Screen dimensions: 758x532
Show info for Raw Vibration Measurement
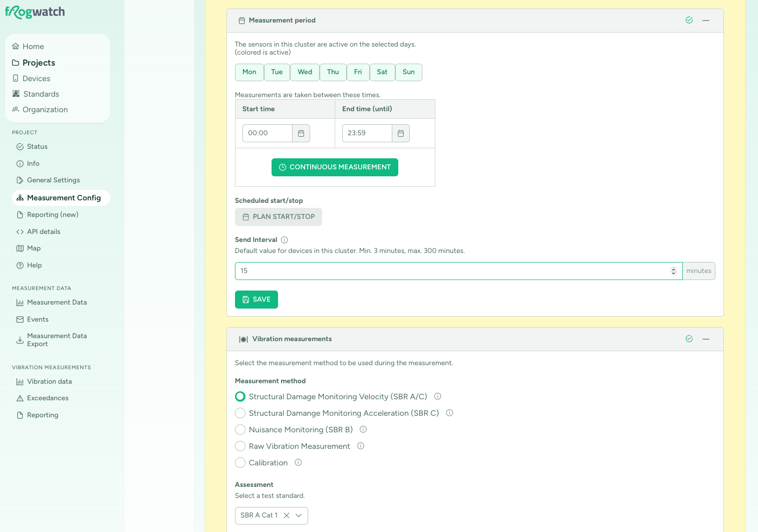point(361,446)
